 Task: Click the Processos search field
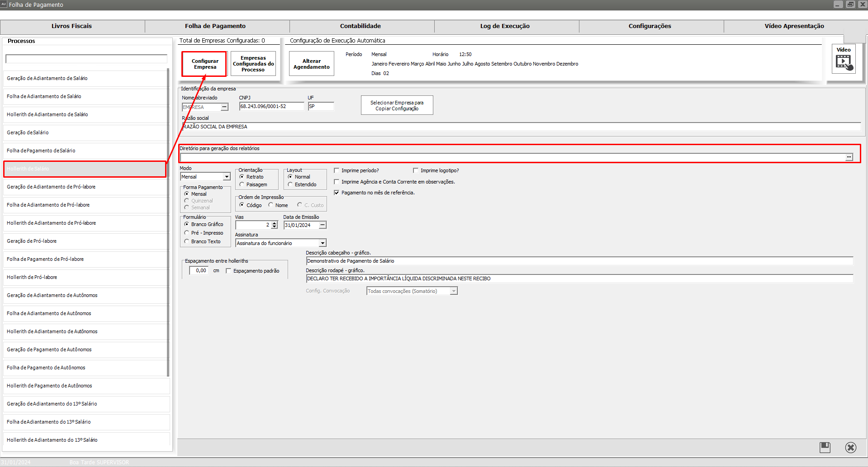point(86,59)
